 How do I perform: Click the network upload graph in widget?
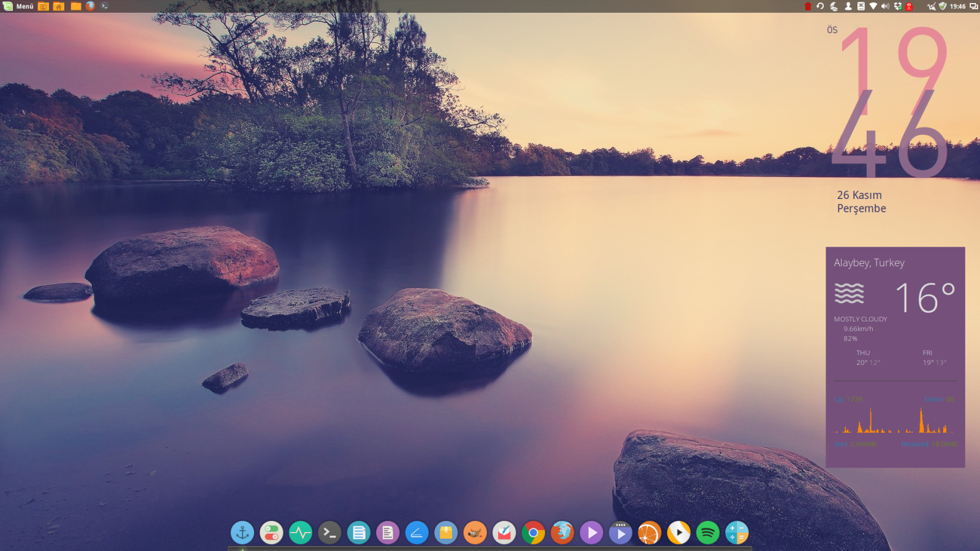click(x=864, y=421)
